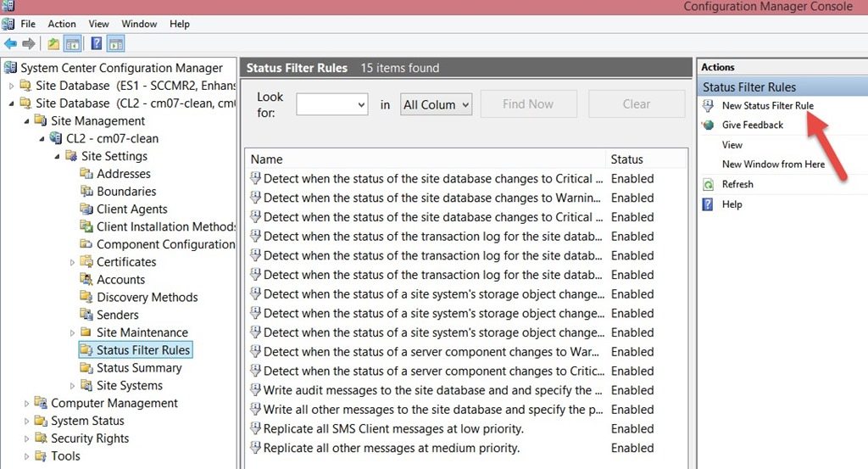The width and height of the screenshot is (868, 469).
Task: Expand the Computer Management node
Action: point(26,404)
